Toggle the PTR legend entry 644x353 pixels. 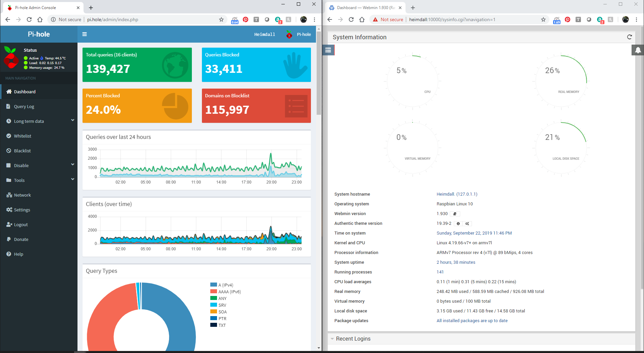point(218,318)
